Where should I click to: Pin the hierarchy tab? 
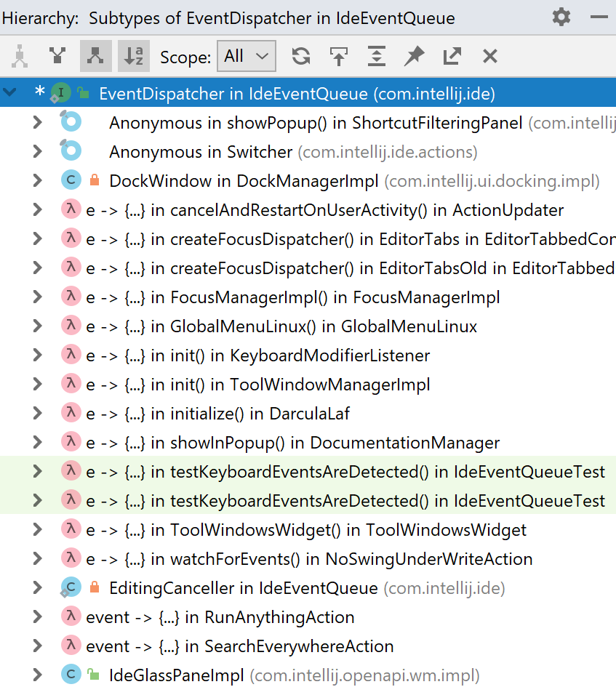coord(415,56)
